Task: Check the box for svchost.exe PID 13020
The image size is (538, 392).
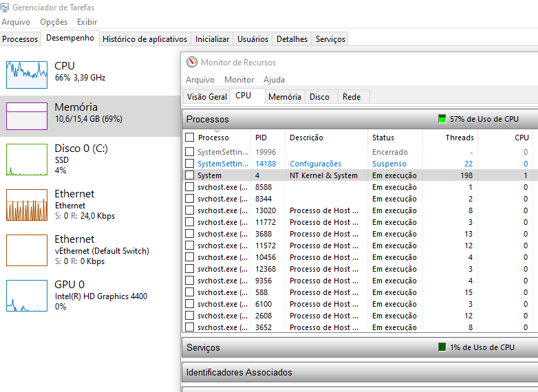Action: (189, 210)
